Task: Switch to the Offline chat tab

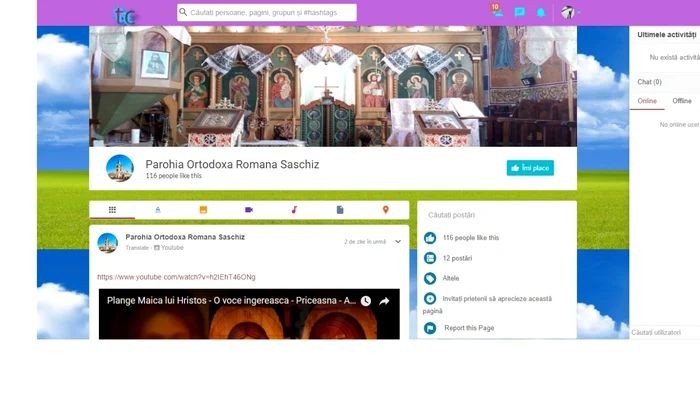Action: [682, 101]
